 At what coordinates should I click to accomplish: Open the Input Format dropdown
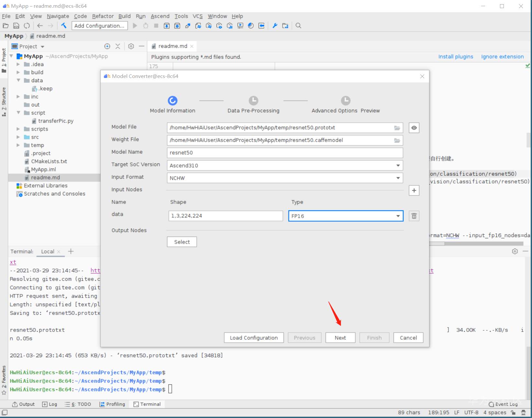click(398, 178)
